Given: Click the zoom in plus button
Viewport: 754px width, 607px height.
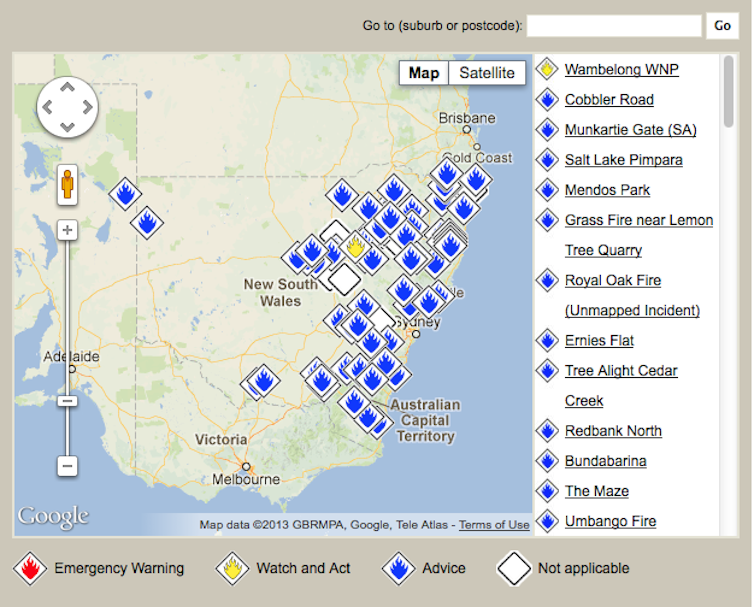Looking at the screenshot, I should [67, 230].
